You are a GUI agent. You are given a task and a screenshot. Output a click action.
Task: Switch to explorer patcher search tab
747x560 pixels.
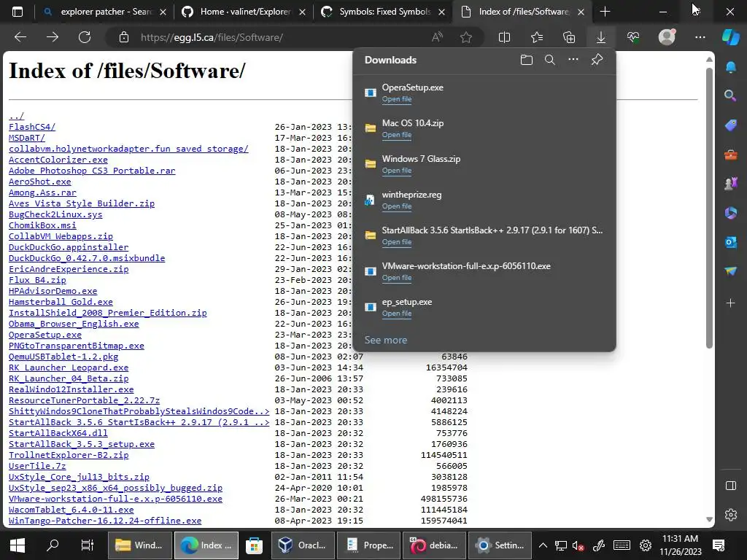(105, 12)
